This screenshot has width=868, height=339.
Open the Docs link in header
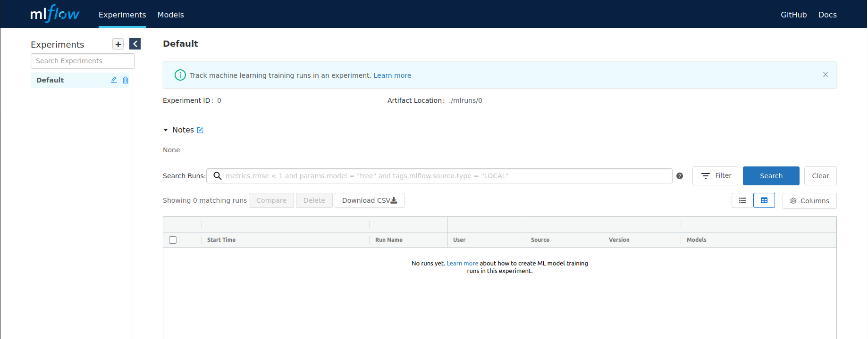pos(827,15)
